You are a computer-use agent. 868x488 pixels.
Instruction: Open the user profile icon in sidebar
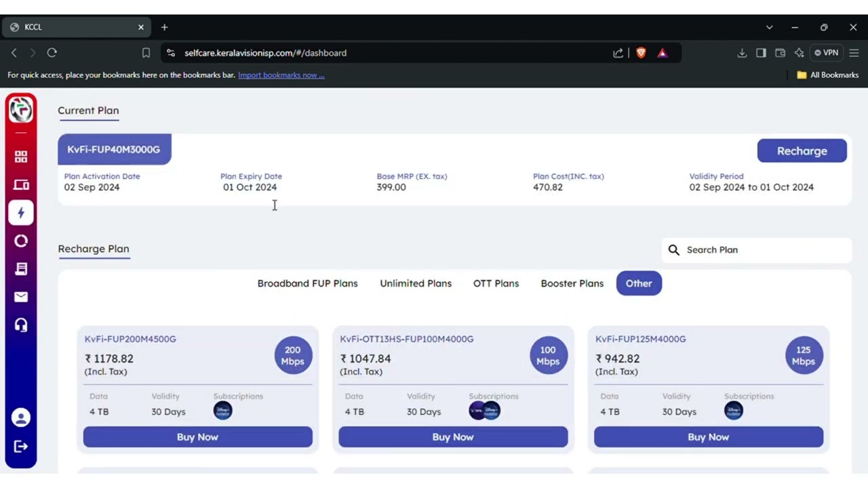(21, 418)
